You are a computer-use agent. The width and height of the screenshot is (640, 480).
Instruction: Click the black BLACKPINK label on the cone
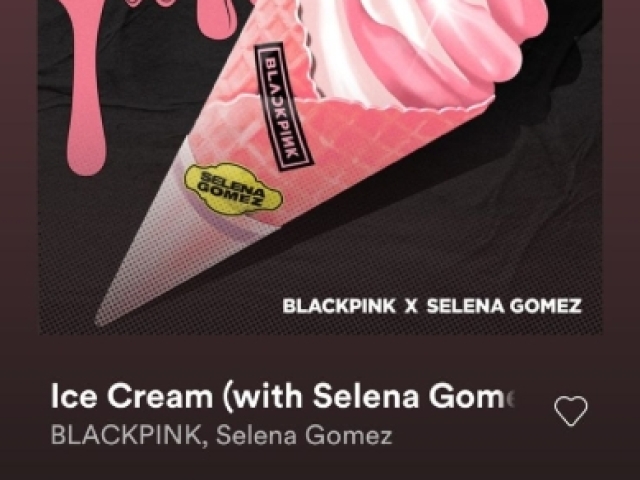(x=283, y=106)
